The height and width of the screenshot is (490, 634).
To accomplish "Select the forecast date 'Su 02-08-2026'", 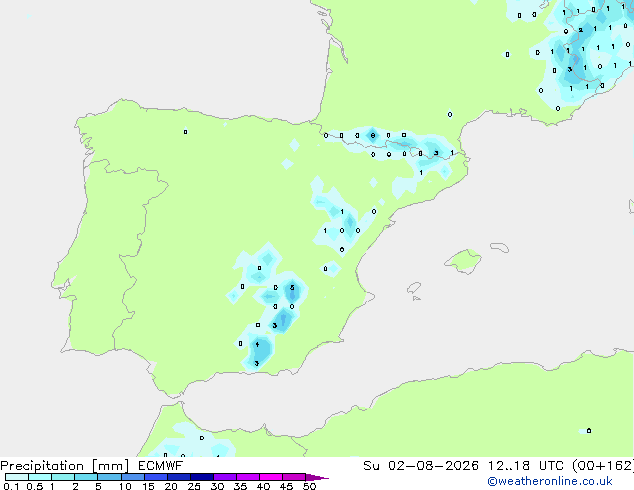I will [421, 466].
